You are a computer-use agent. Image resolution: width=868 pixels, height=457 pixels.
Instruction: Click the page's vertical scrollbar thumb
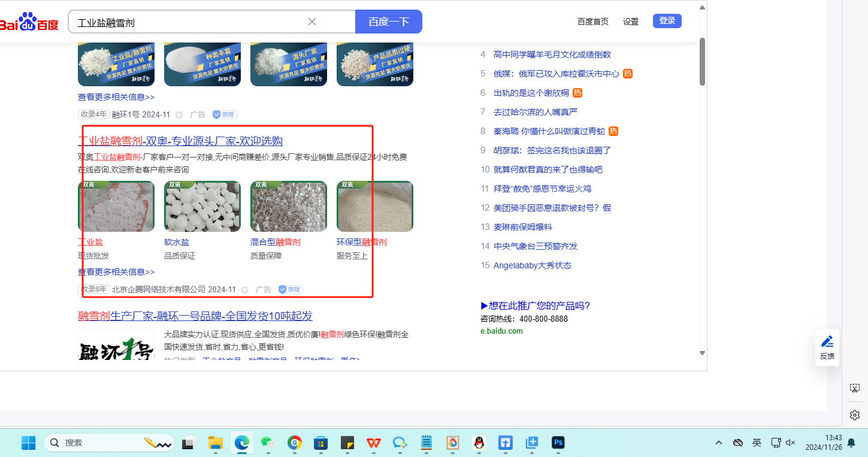(703, 61)
